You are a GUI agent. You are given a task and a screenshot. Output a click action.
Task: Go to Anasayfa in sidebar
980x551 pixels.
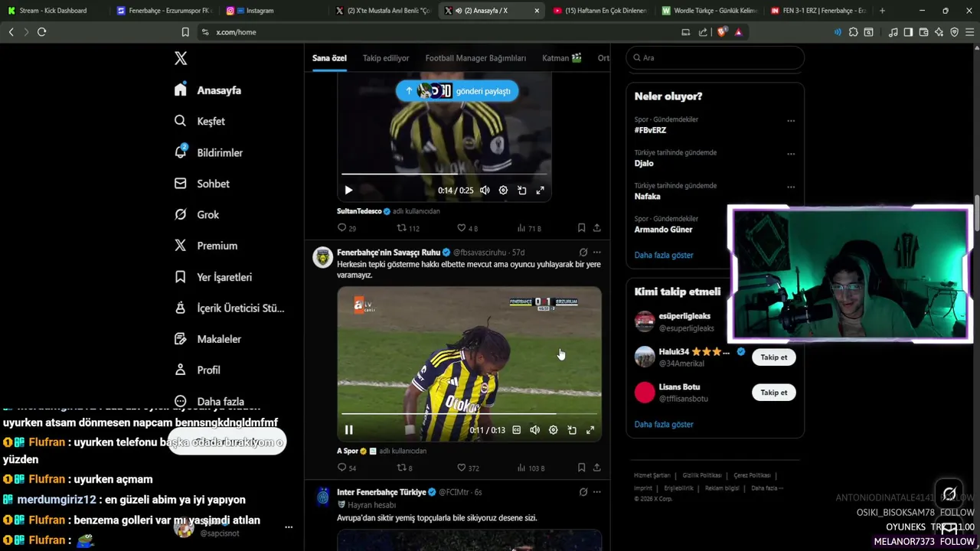(208, 90)
